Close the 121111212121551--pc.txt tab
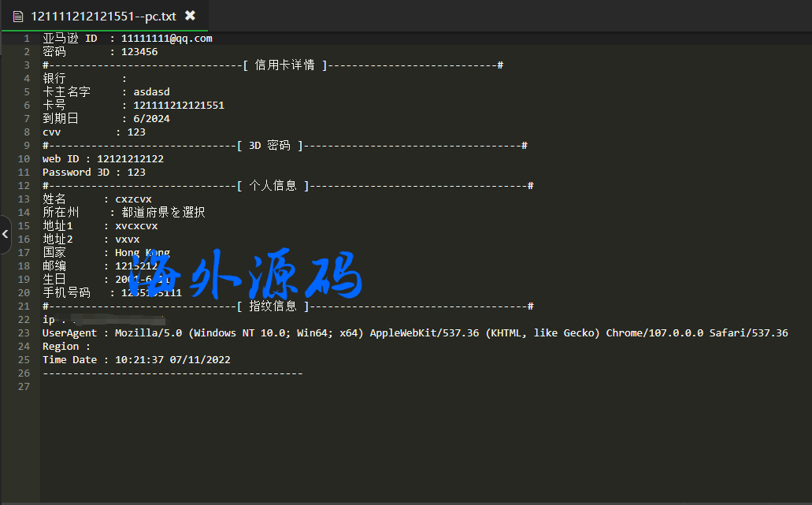This screenshot has height=505, width=812. pos(190,16)
